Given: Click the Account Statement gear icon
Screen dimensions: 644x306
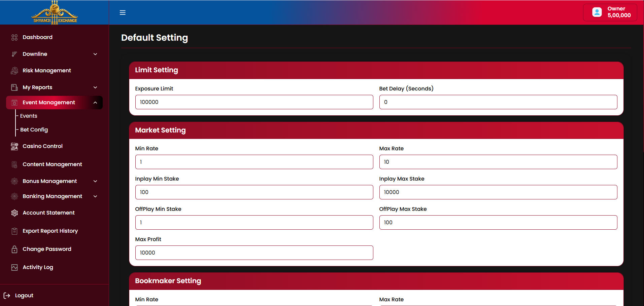Looking at the screenshot, I should click(x=14, y=213).
